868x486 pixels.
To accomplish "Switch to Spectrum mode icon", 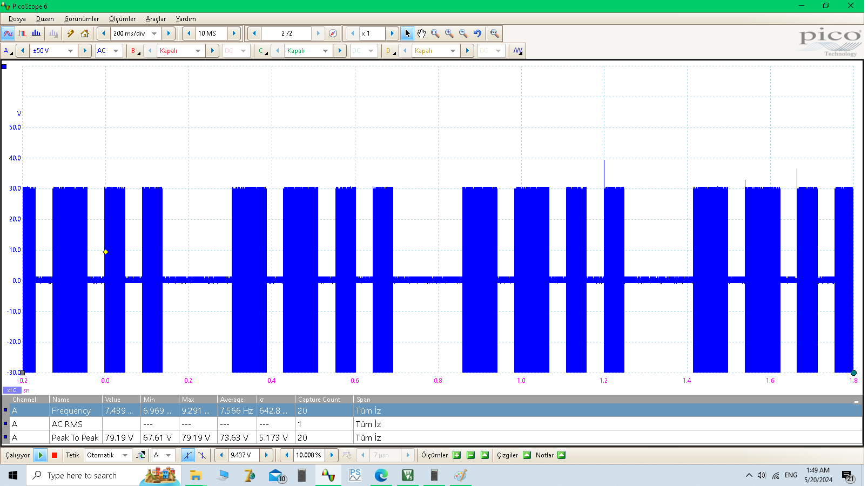I will pyautogui.click(x=36, y=33).
